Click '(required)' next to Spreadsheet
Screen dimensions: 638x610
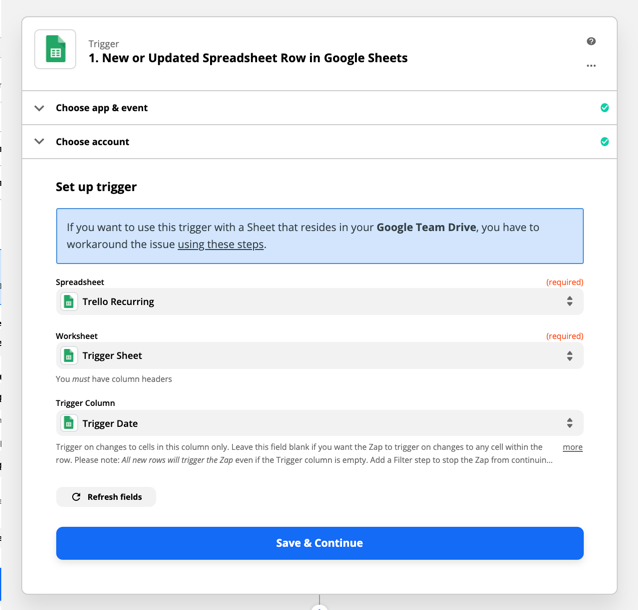(564, 282)
